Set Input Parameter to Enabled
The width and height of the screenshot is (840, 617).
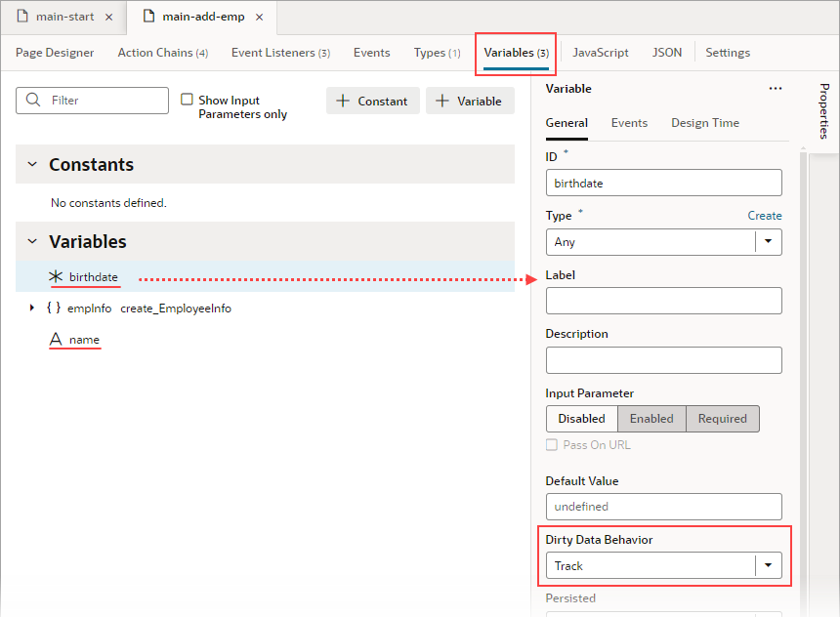[x=651, y=418]
